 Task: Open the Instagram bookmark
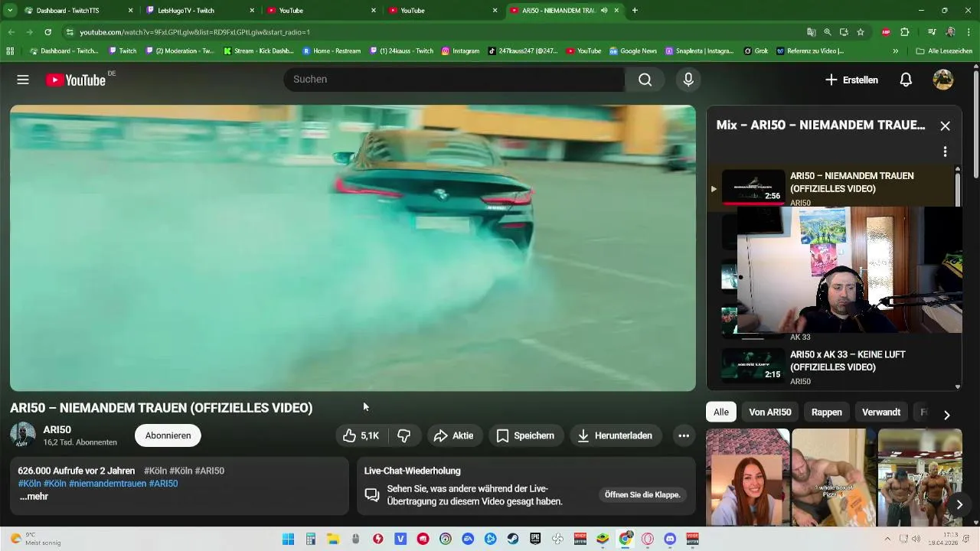click(x=460, y=51)
